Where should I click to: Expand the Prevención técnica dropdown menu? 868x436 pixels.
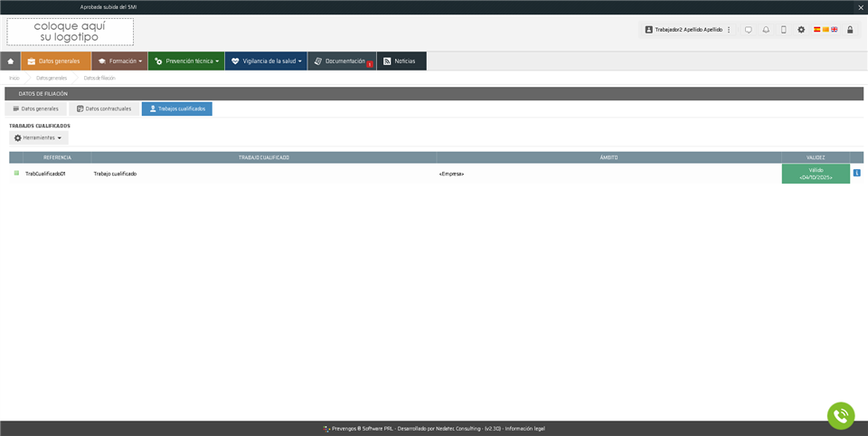tap(186, 61)
